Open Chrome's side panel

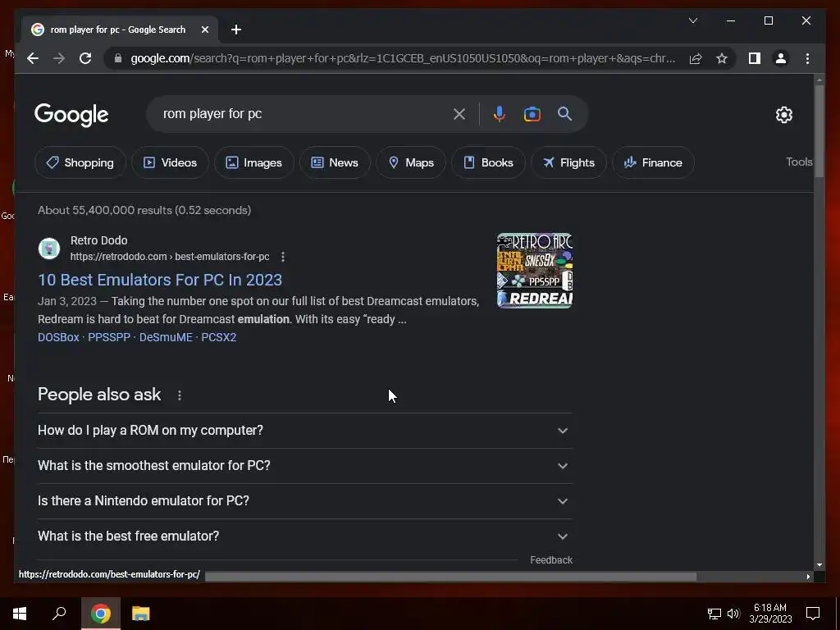click(755, 58)
